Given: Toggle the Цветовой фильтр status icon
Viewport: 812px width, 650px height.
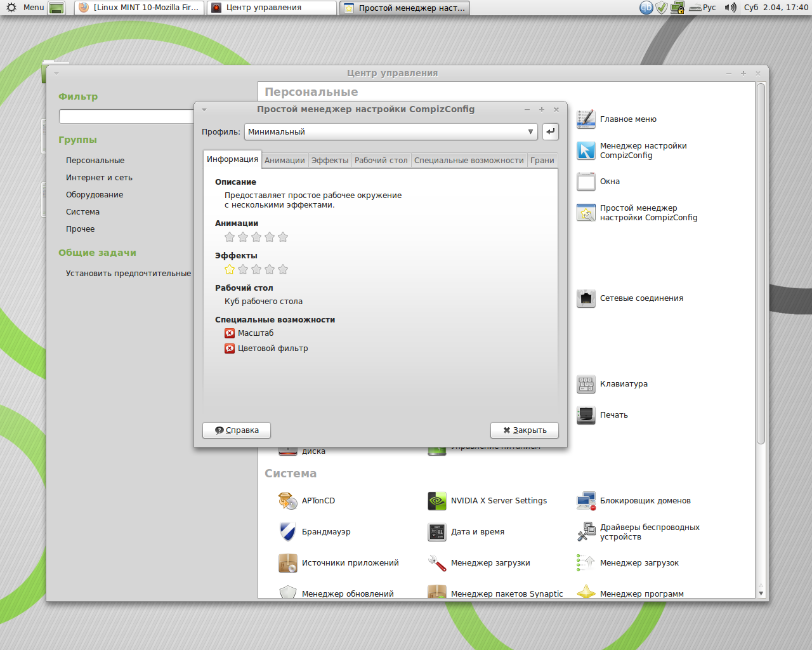Looking at the screenshot, I should click(230, 348).
